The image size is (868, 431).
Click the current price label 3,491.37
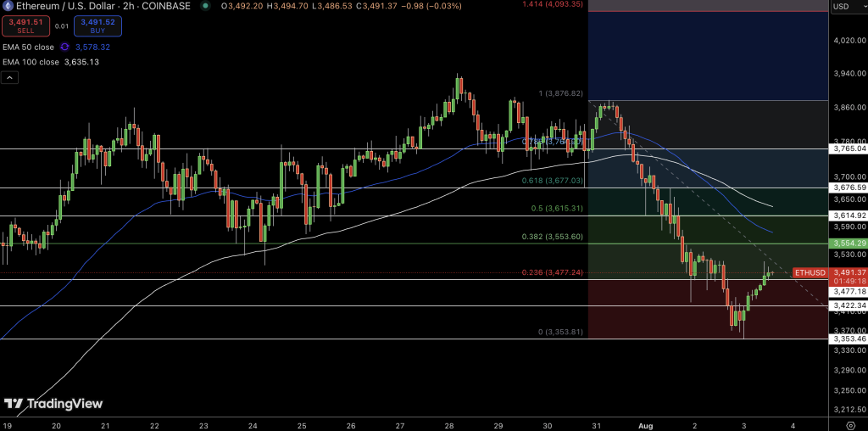coord(849,272)
